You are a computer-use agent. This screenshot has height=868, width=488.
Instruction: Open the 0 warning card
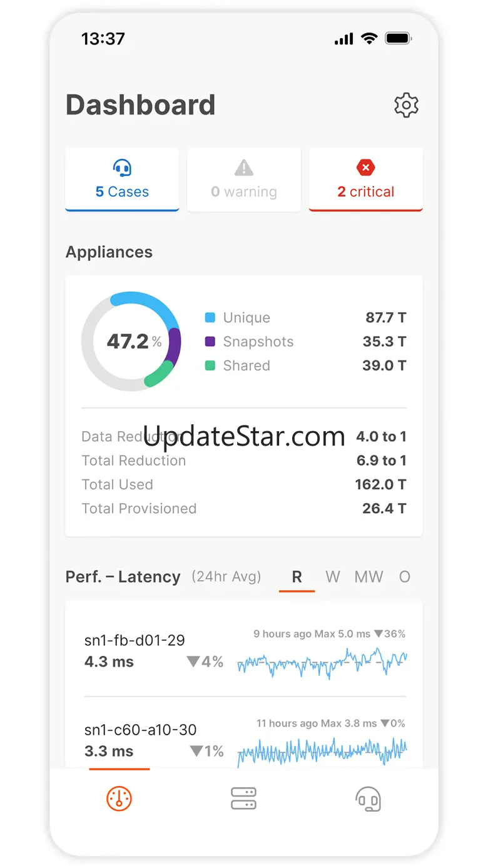coord(244,180)
